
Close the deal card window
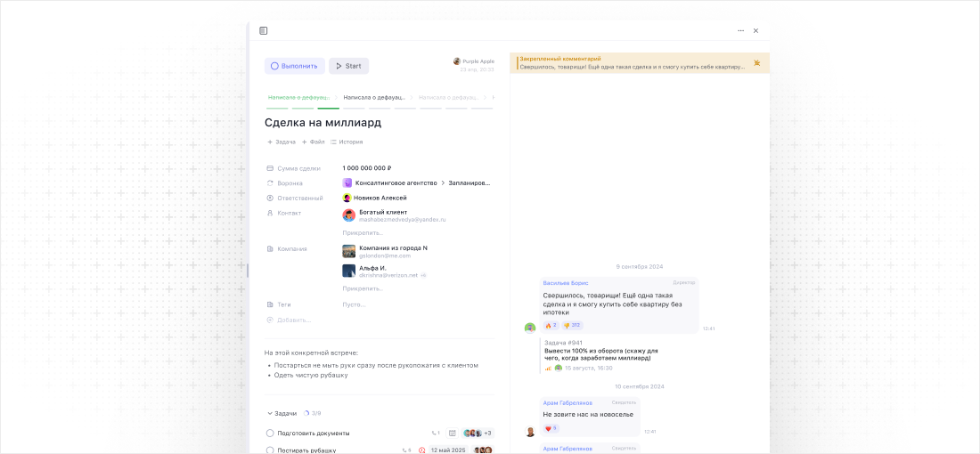(x=755, y=30)
